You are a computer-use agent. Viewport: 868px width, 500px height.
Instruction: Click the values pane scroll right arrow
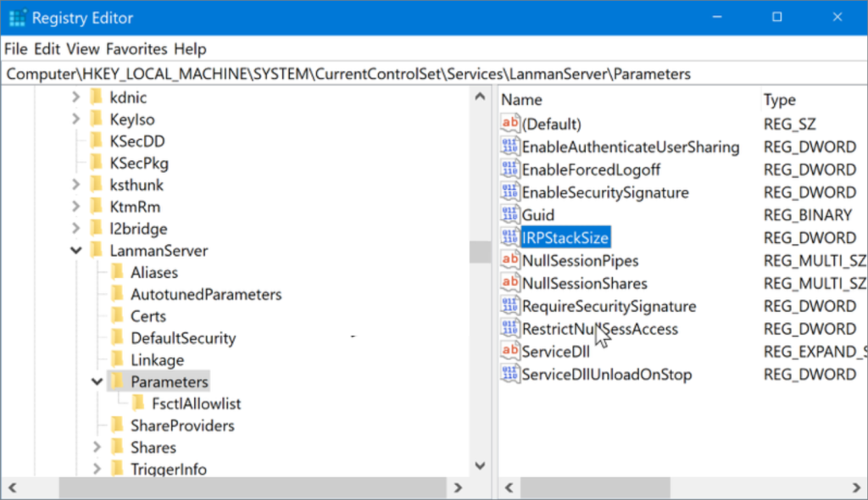point(856,488)
